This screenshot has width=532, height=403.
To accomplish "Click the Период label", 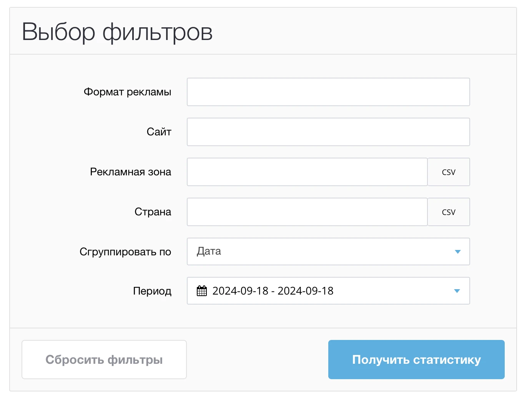I will pos(152,291).
